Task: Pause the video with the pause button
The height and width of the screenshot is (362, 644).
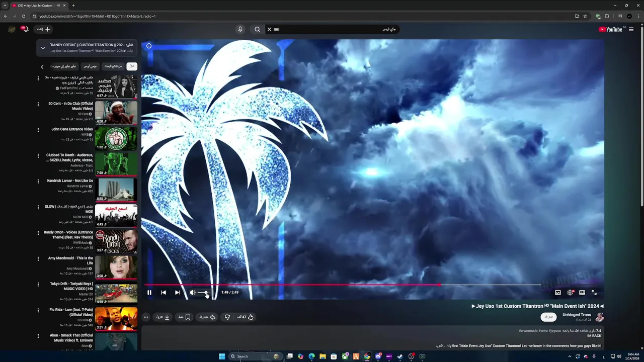Action: (x=149, y=292)
